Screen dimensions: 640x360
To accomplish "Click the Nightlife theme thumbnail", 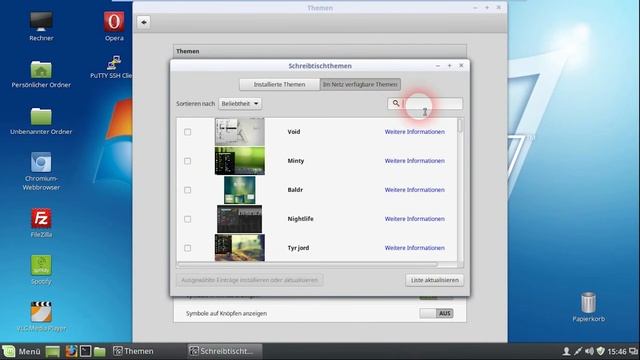I will tap(240, 219).
